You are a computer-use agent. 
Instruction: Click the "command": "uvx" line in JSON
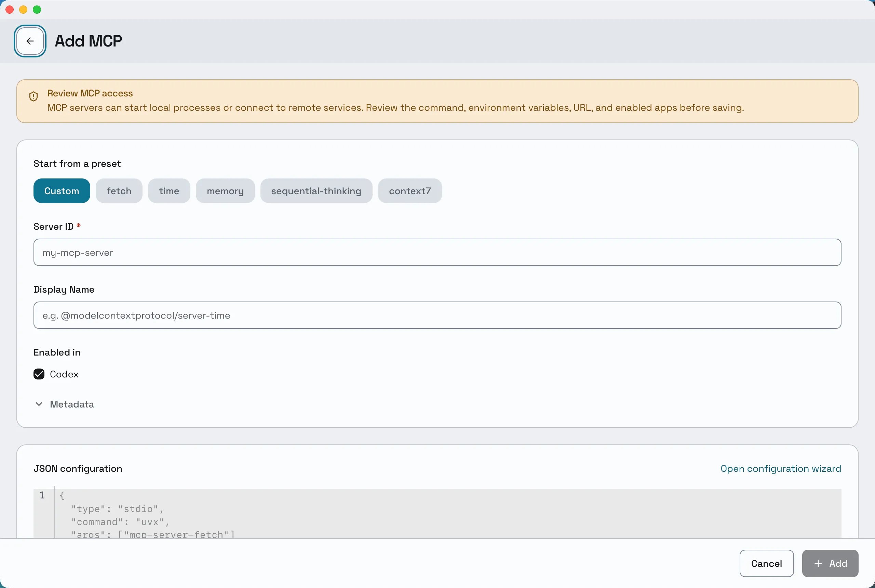120,522
